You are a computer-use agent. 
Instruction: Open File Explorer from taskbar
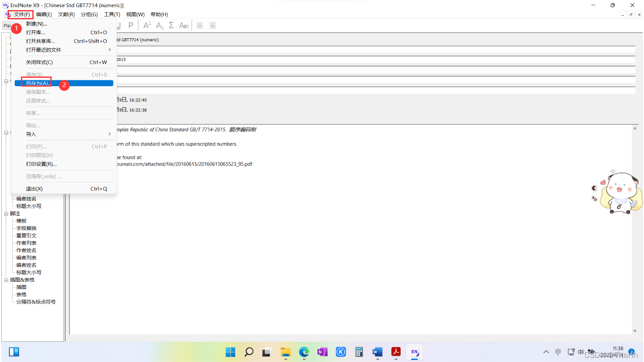coord(286,352)
